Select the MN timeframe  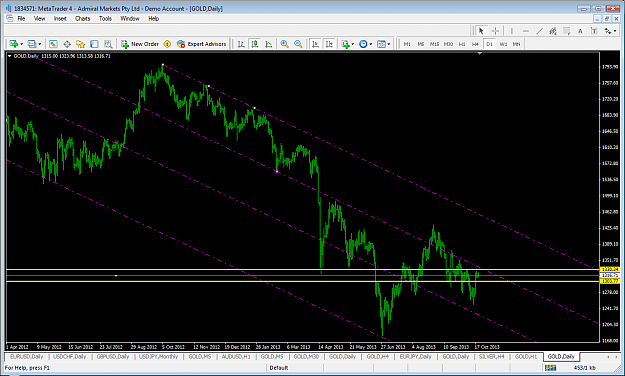pyautogui.click(x=517, y=44)
